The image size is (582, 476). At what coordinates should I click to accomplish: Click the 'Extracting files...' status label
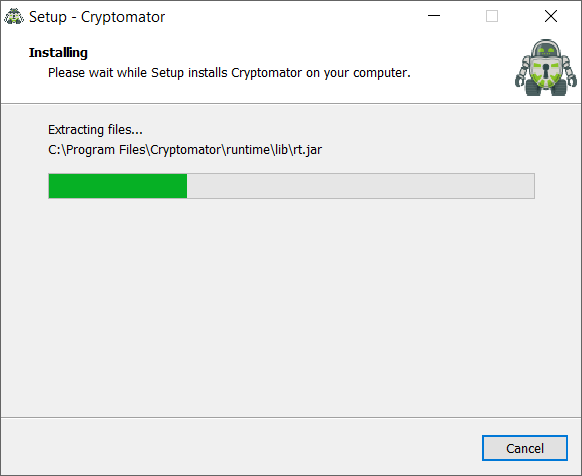click(x=95, y=130)
